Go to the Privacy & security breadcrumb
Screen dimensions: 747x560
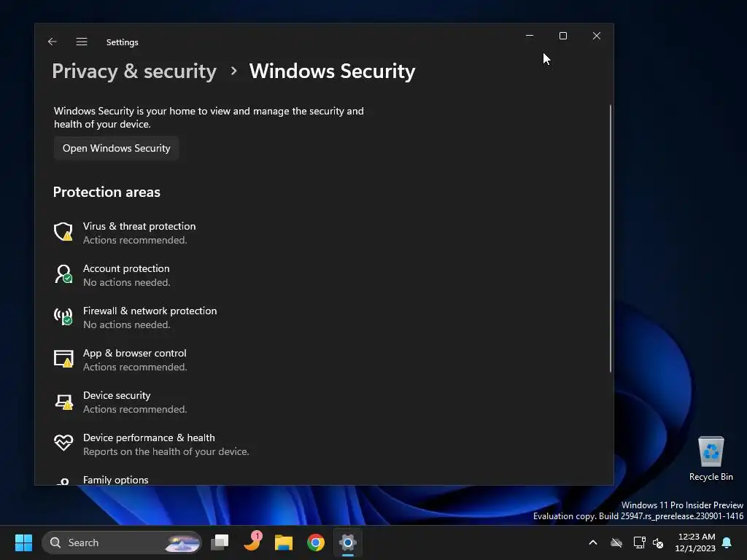click(x=134, y=71)
